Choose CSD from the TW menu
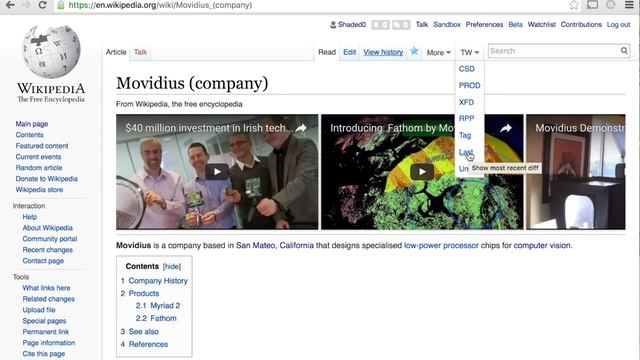 467,69
